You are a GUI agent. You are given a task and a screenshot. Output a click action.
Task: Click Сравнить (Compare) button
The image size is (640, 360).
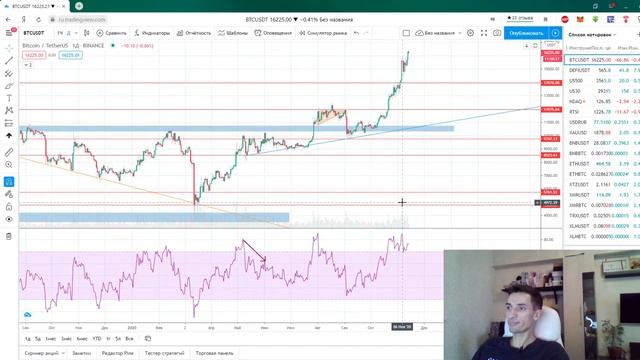(x=111, y=33)
